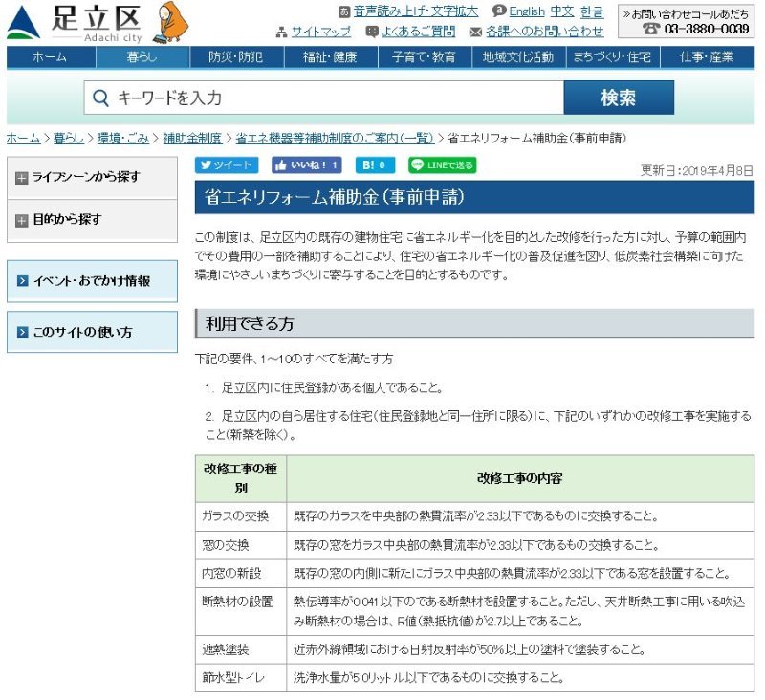
Task: Click the 利用できる方 section heading
Action: point(474,323)
